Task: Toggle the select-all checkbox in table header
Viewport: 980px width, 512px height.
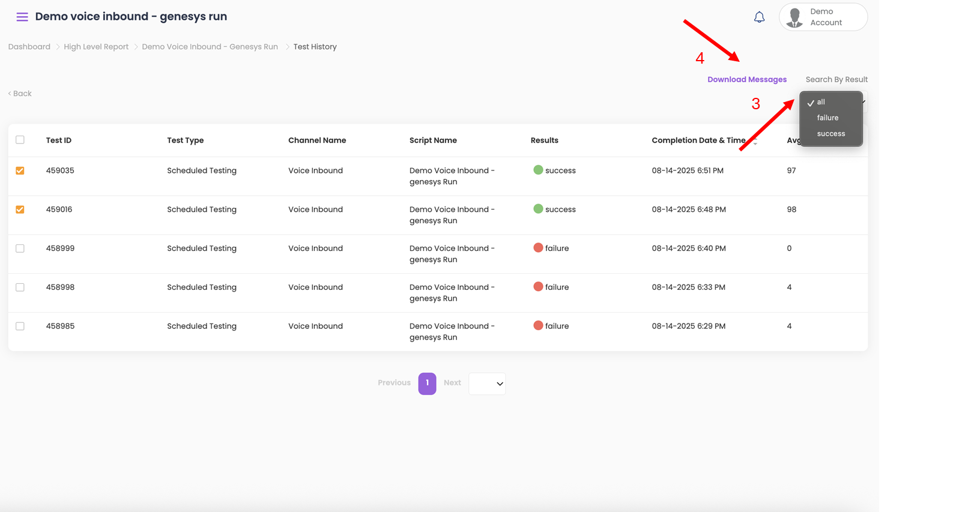Action: coord(20,140)
